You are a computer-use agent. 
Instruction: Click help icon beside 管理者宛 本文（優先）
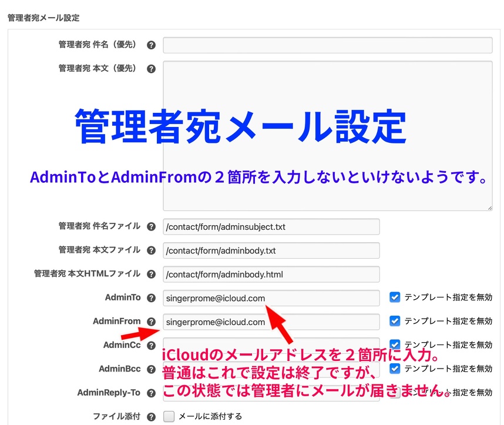[x=151, y=69]
